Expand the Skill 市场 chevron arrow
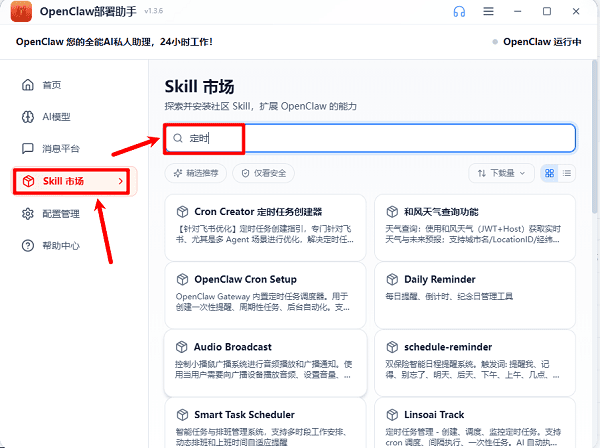Image resolution: width=600 pixels, height=448 pixels. [121, 181]
